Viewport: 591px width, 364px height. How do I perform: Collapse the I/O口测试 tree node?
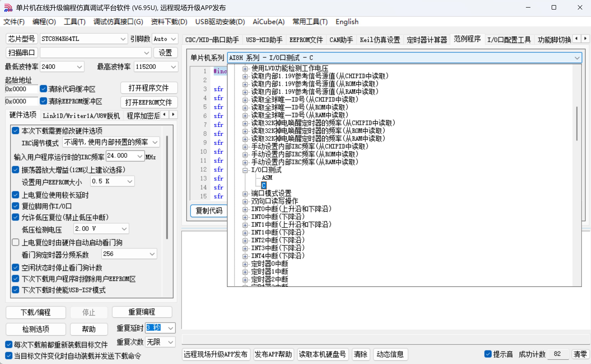[x=245, y=170]
